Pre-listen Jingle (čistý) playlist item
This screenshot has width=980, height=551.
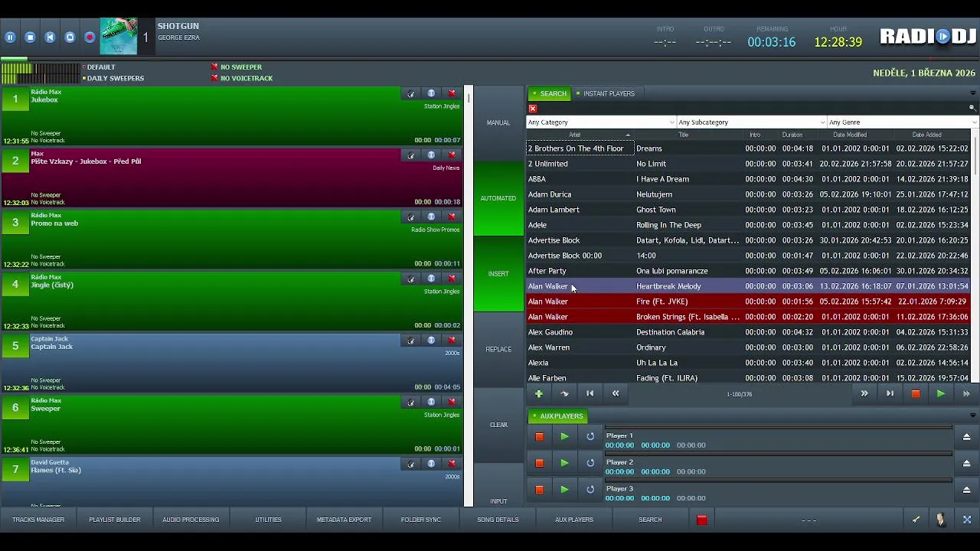pyautogui.click(x=411, y=279)
